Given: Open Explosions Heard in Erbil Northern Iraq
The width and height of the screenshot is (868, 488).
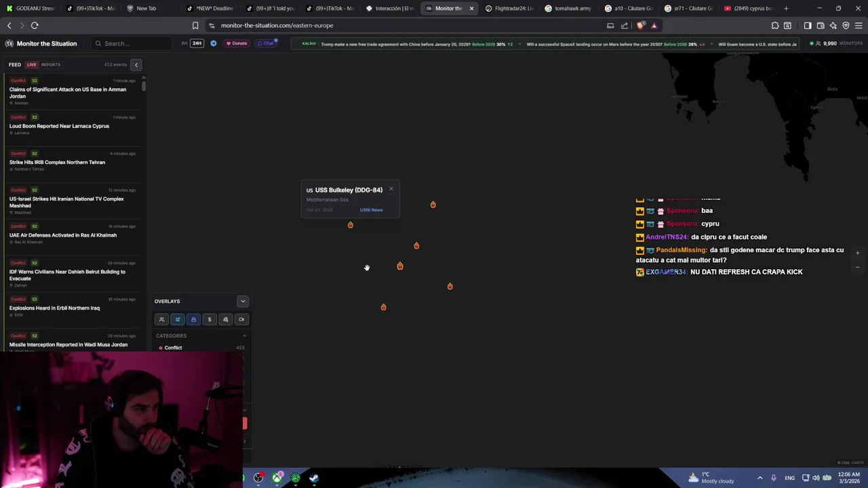Looking at the screenshot, I should 54,308.
